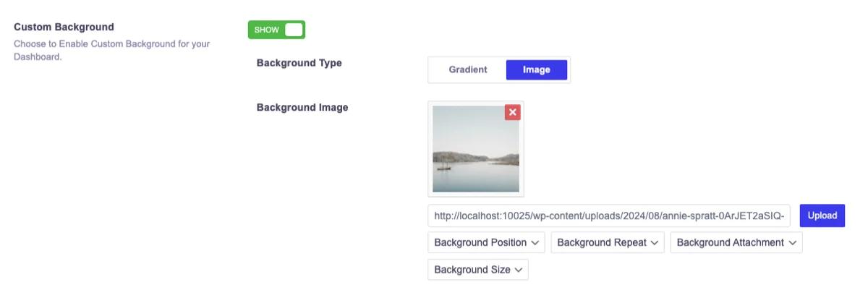Open the Background Repeat dropdown
The image size is (868, 298).
608,242
